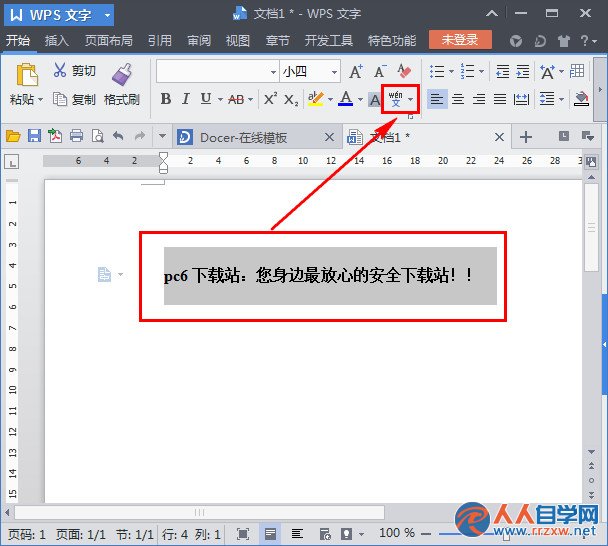Switch to the 插入 tab

click(x=57, y=40)
